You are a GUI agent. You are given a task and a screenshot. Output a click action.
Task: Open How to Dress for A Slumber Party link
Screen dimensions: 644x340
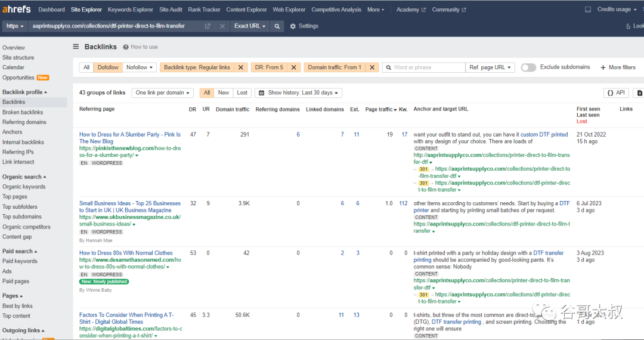click(x=130, y=138)
